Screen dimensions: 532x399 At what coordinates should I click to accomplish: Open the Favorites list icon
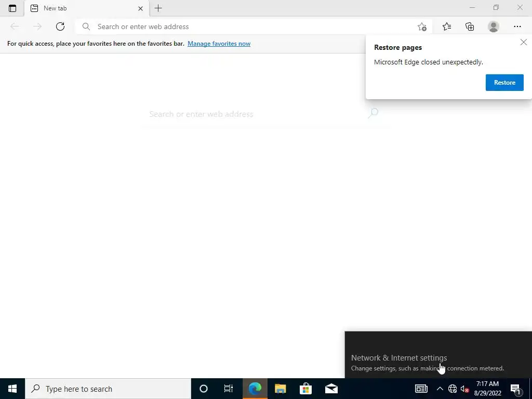point(447,26)
